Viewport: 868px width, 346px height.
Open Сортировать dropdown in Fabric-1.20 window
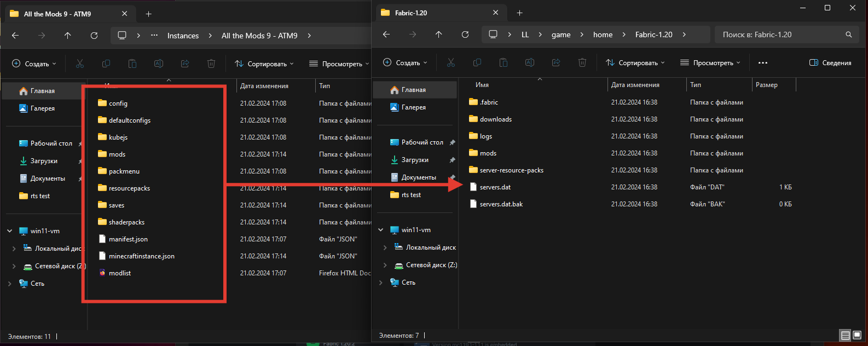(635, 63)
